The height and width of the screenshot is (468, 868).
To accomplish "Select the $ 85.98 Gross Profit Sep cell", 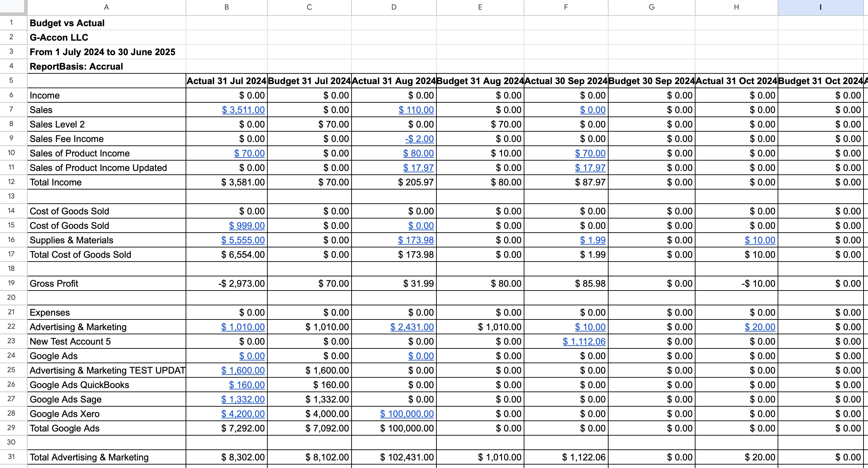I will [x=566, y=284].
